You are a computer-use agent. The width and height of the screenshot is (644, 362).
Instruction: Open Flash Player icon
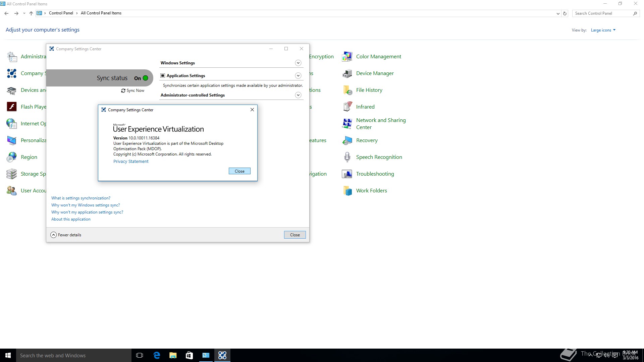coord(12,107)
